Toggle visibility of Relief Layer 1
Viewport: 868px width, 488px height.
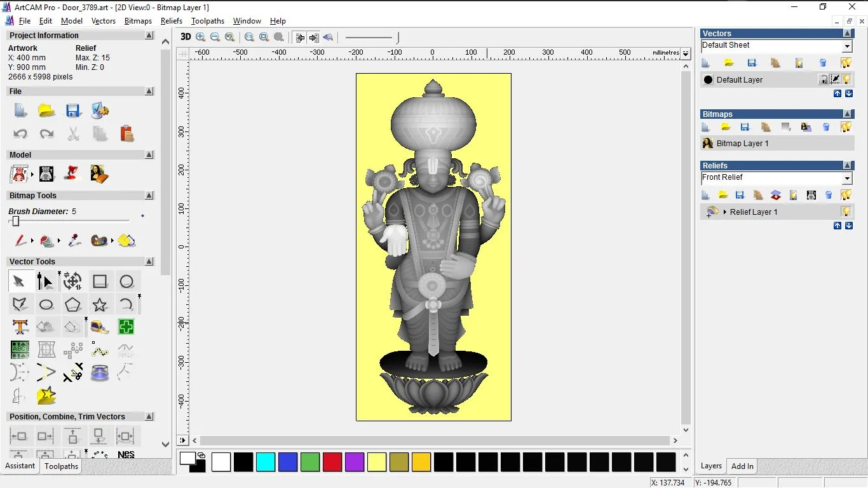[x=846, y=212]
